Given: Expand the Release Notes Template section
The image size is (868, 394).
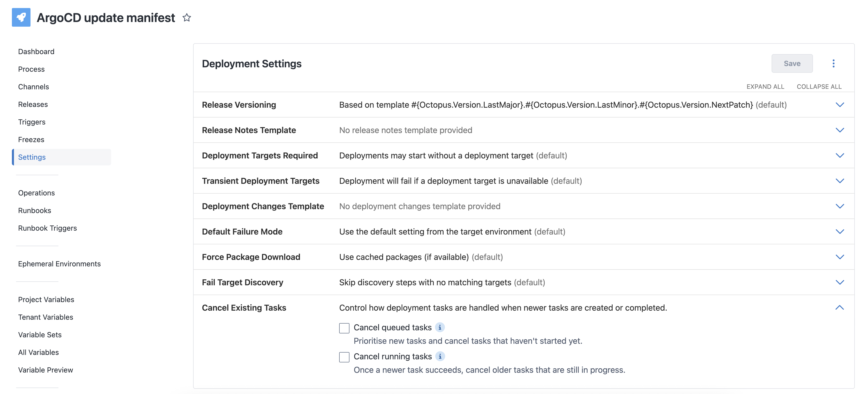Looking at the screenshot, I should (840, 130).
